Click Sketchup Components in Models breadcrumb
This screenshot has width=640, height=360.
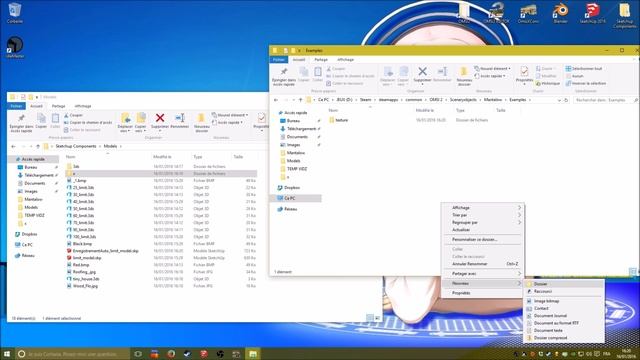point(76,146)
